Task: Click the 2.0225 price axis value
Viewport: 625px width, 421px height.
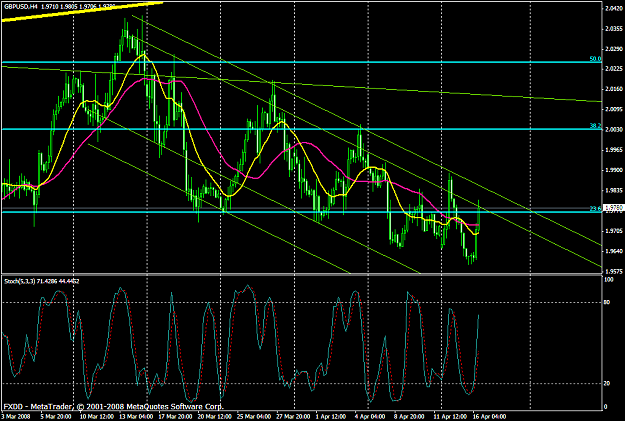Action: pos(613,69)
